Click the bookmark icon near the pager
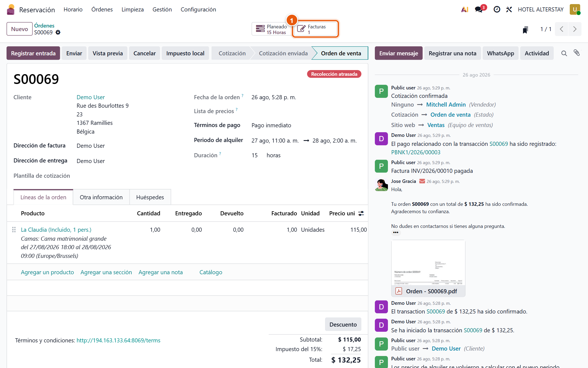The height and width of the screenshot is (368, 588). coord(525,29)
